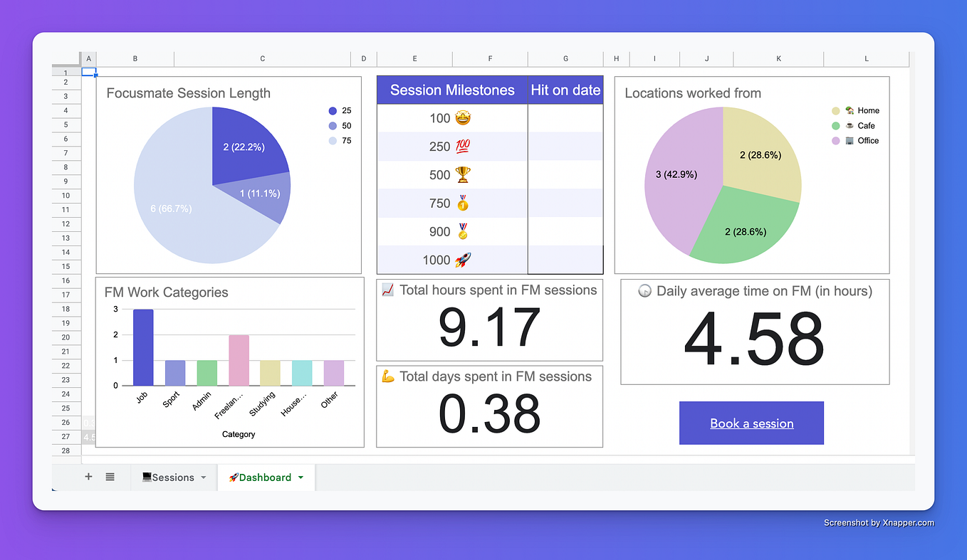The image size is (967, 560).
Task: Select the Dashboard sheet tab
Action: coord(263,477)
